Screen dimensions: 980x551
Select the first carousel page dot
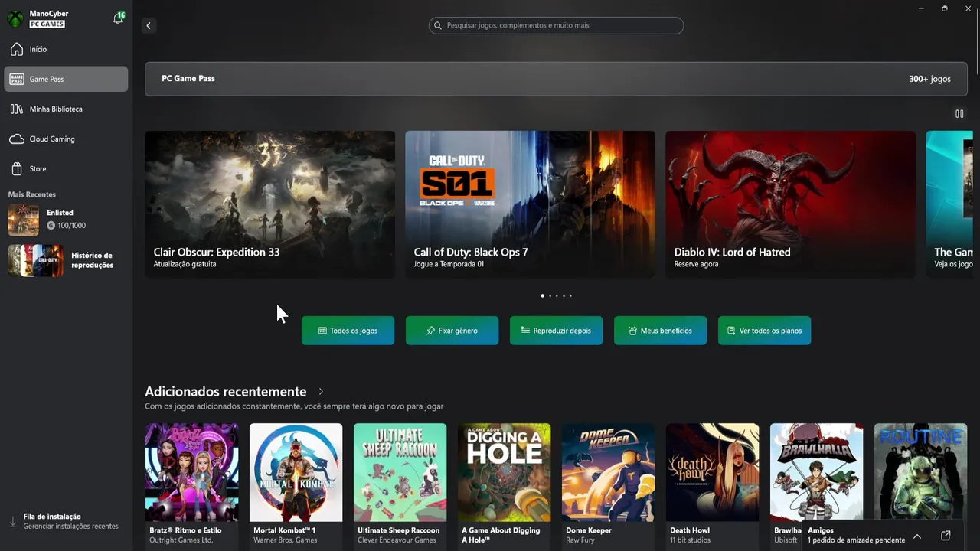(543, 295)
